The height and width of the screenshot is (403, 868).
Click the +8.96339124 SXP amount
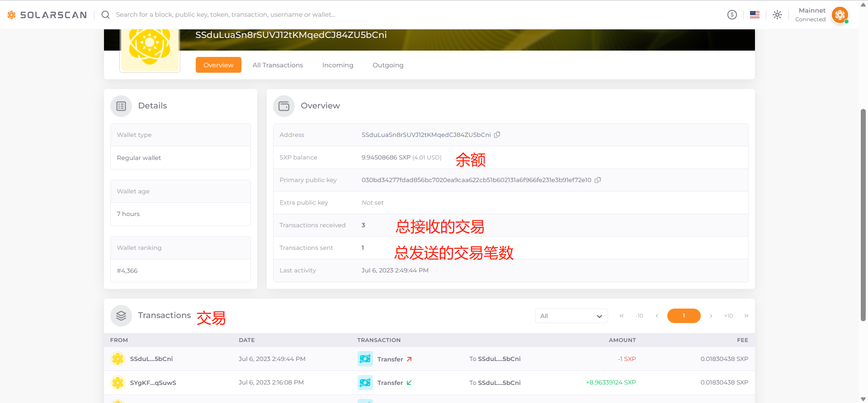click(x=611, y=382)
